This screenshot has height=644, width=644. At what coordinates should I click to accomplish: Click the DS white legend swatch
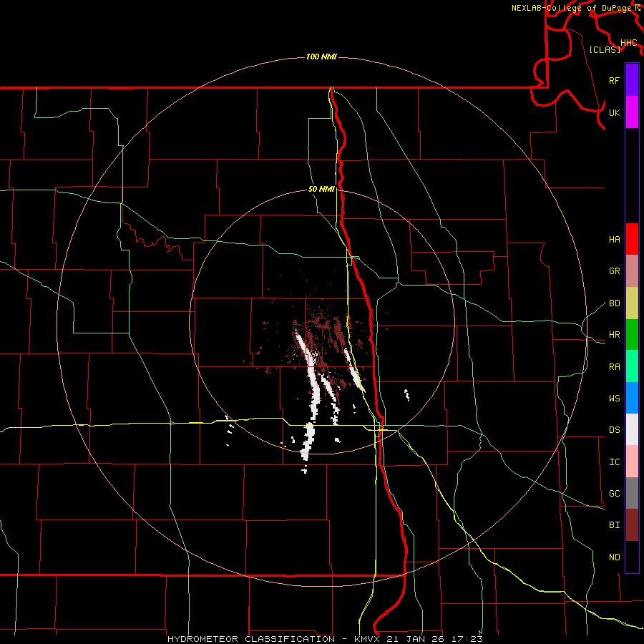click(x=632, y=429)
